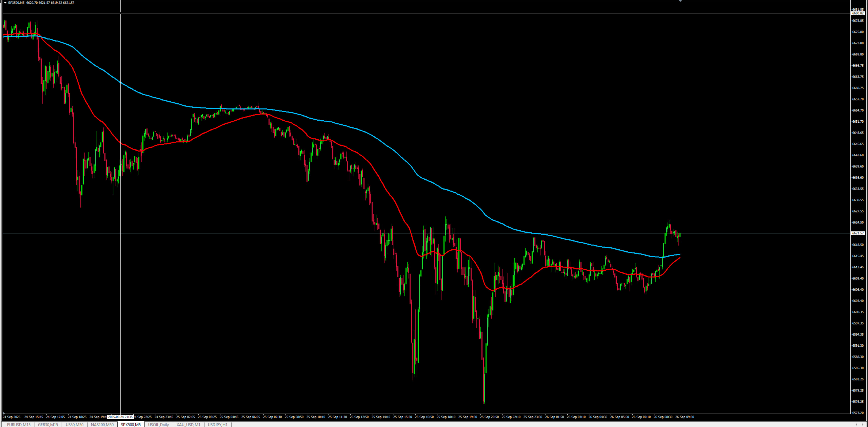The image size is (868, 427).
Task: Switch to the GER30,M15 chart tab
Action: pyautogui.click(x=48, y=425)
